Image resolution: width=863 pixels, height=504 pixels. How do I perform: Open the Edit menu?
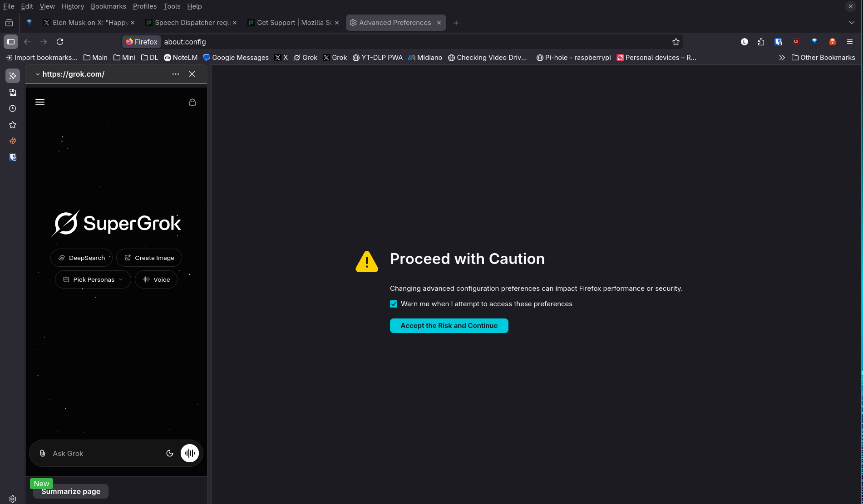tap(27, 6)
